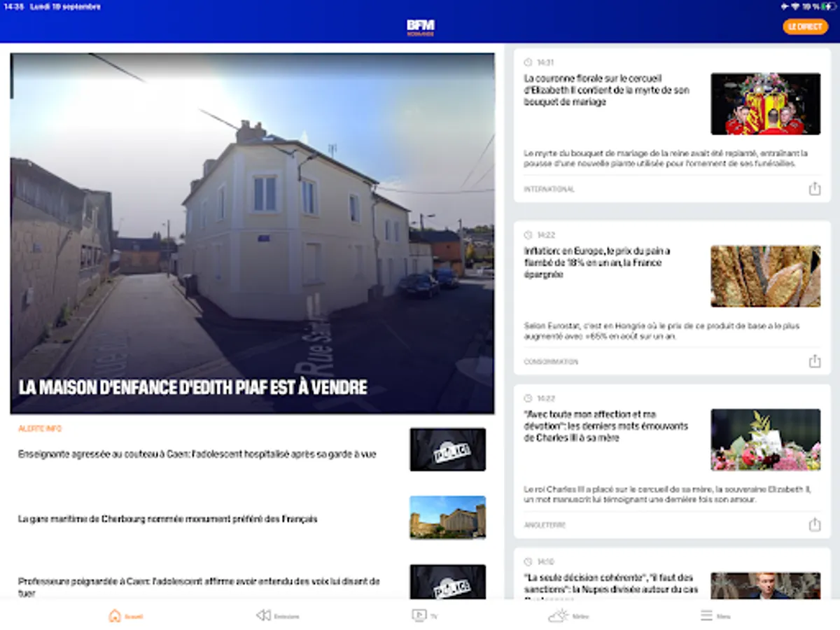Tap the LE DIRECT button
This screenshot has height=630, width=840.
tap(805, 27)
